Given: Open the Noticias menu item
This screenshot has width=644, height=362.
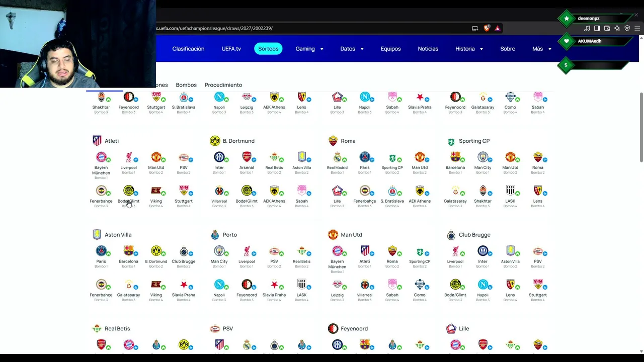Looking at the screenshot, I should (x=428, y=49).
